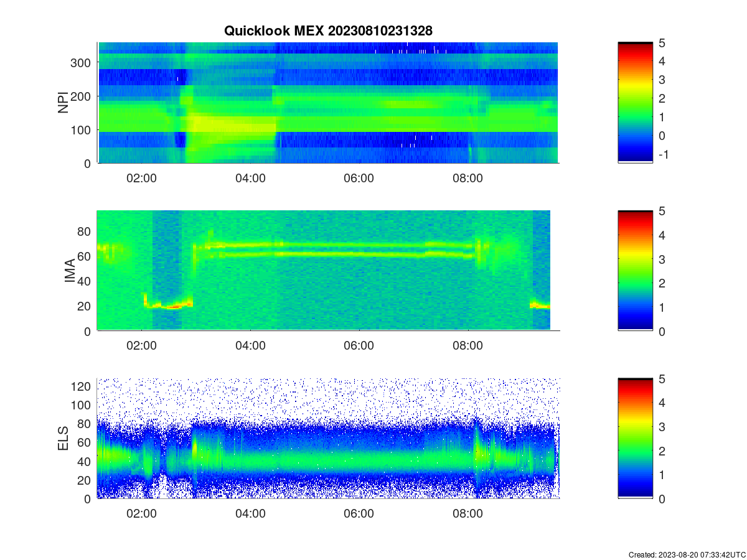Click the '3' tick on NPI colorbar

tap(662, 80)
